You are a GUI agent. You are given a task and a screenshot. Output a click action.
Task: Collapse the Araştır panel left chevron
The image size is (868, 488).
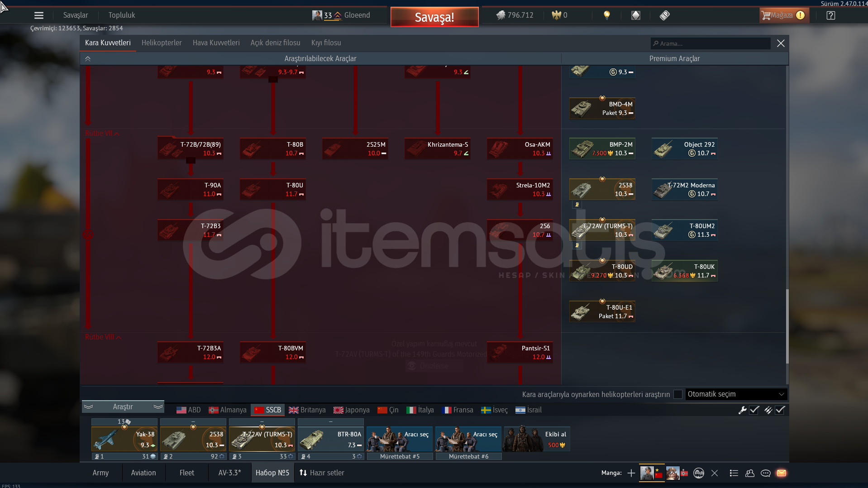point(88,407)
